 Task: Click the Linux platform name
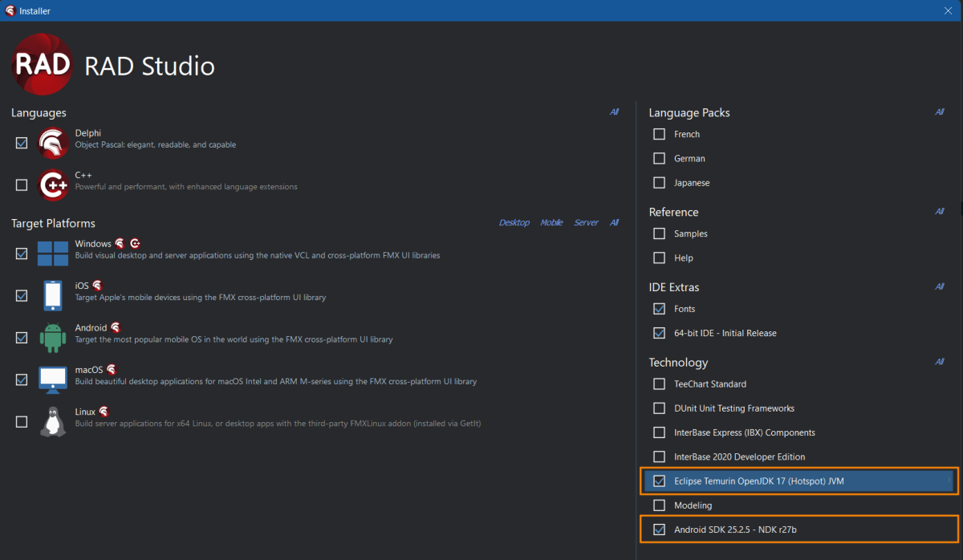tap(85, 412)
